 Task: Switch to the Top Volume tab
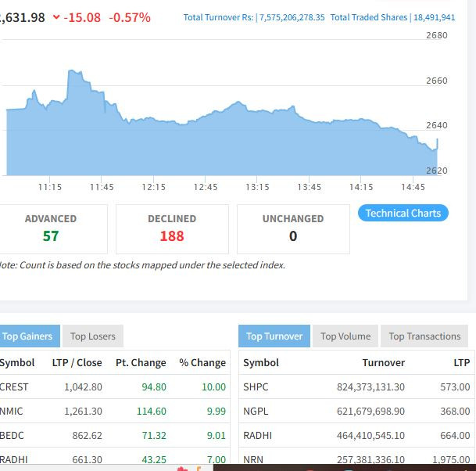click(x=345, y=336)
